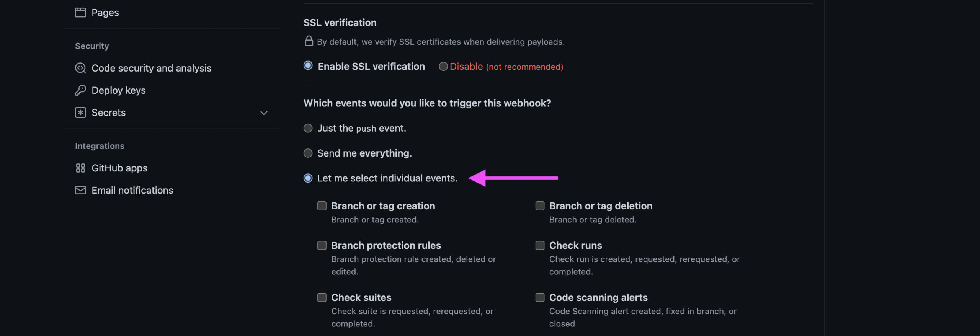
Task: Open Code security and analysis settings
Action: tap(151, 68)
